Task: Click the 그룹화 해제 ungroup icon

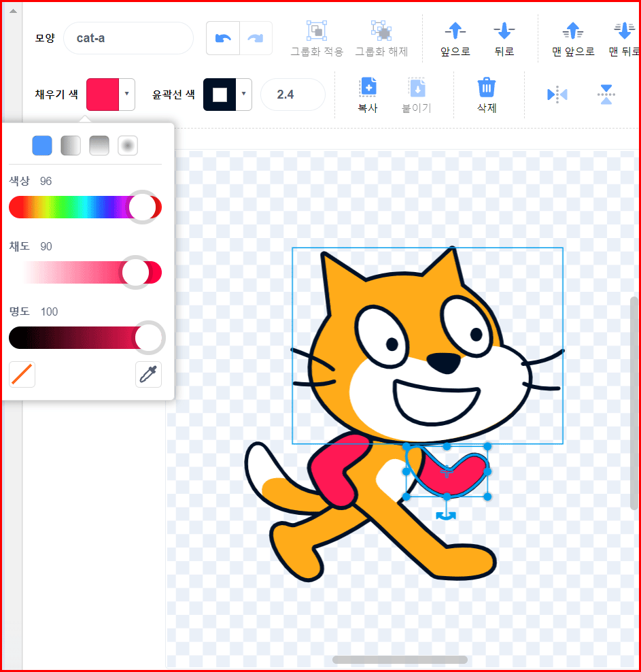Action: (381, 31)
